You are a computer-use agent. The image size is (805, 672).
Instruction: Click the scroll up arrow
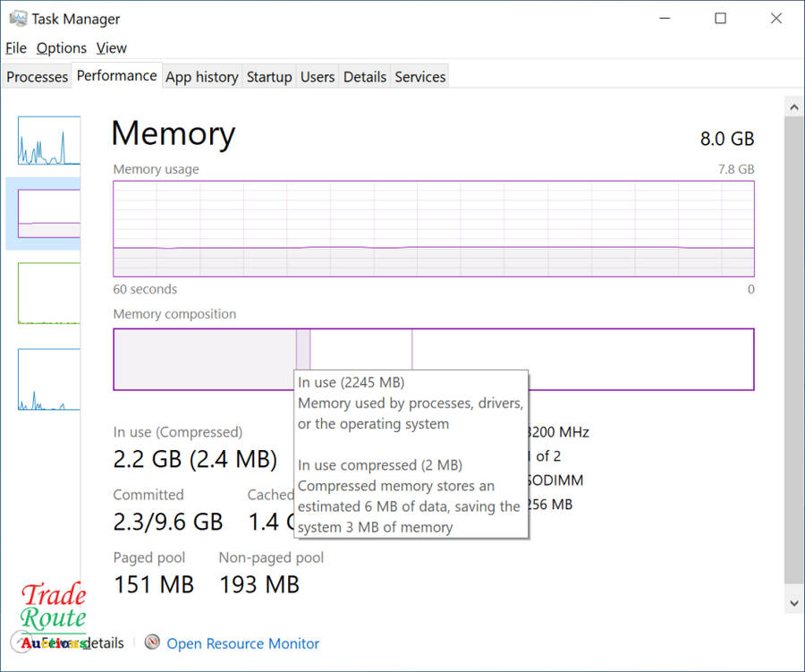click(792, 106)
